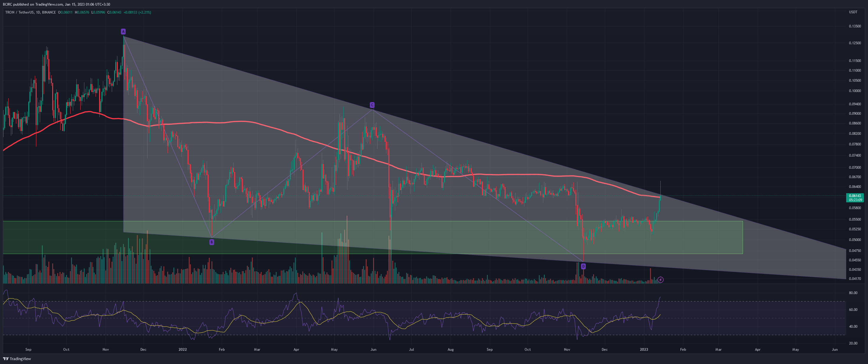Click the 0.07000 price axis label
The width and height of the screenshot is (868, 364).
coord(854,168)
